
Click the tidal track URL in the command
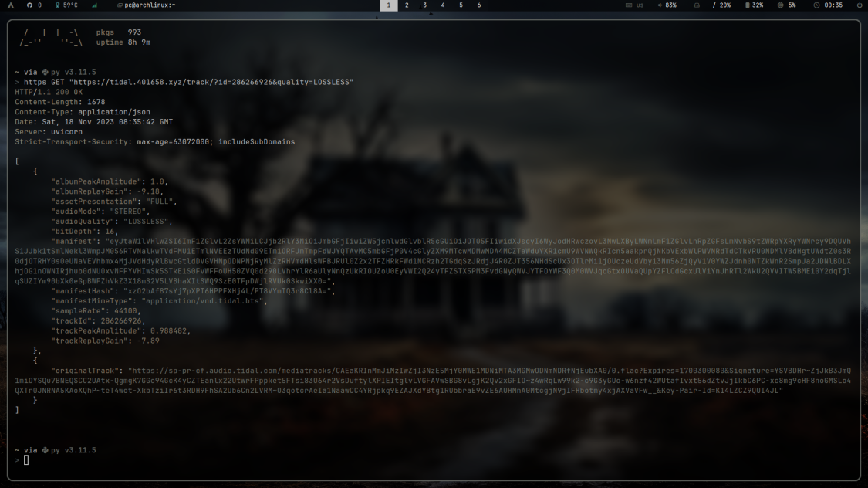[x=211, y=82]
